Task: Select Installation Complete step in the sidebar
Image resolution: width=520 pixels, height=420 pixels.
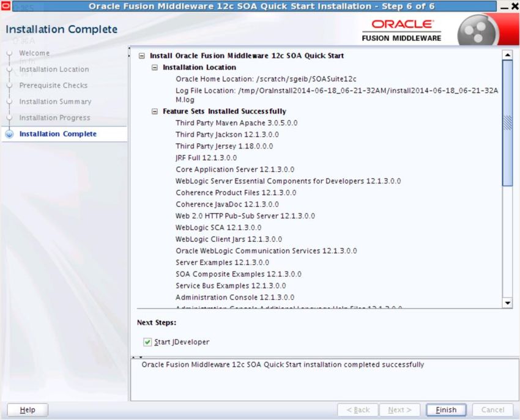Action: pos(58,134)
